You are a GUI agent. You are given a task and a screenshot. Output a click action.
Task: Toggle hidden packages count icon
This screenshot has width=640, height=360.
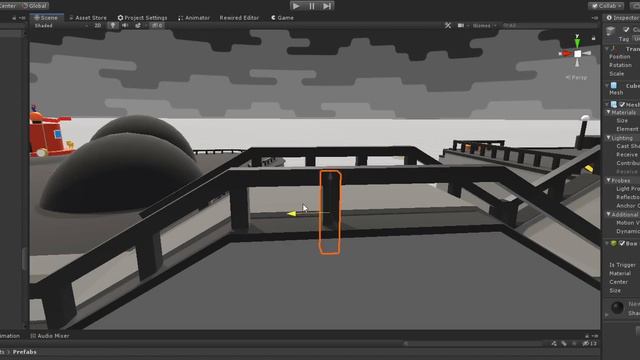pyautogui.click(x=590, y=344)
